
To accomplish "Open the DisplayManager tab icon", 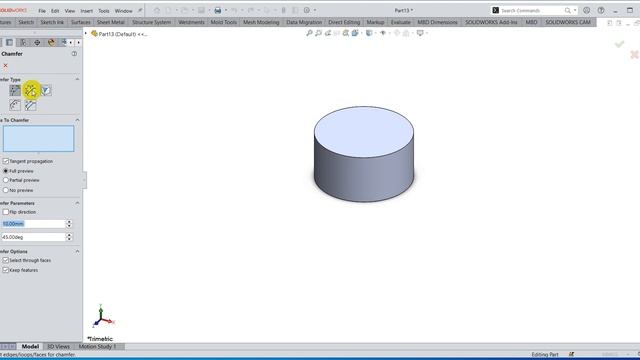I will coord(51,42).
